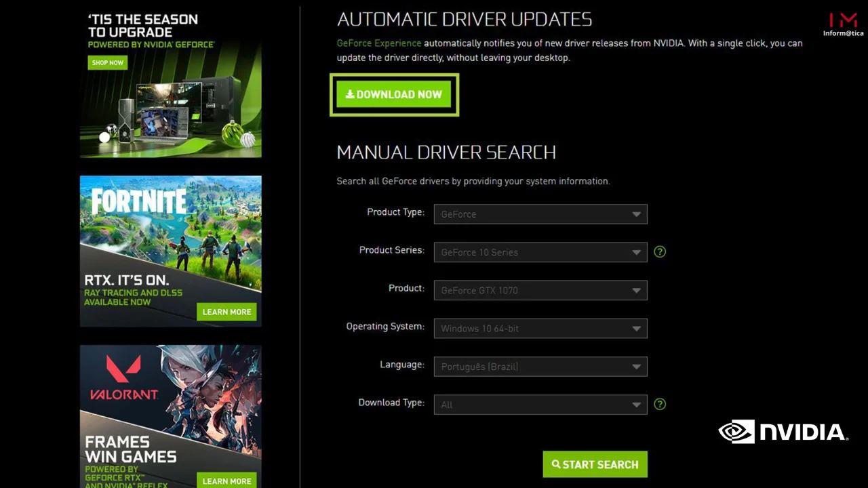Screen dimensions: 868x488
Task: Open the Product Type dropdown
Action: pyautogui.click(x=540, y=214)
